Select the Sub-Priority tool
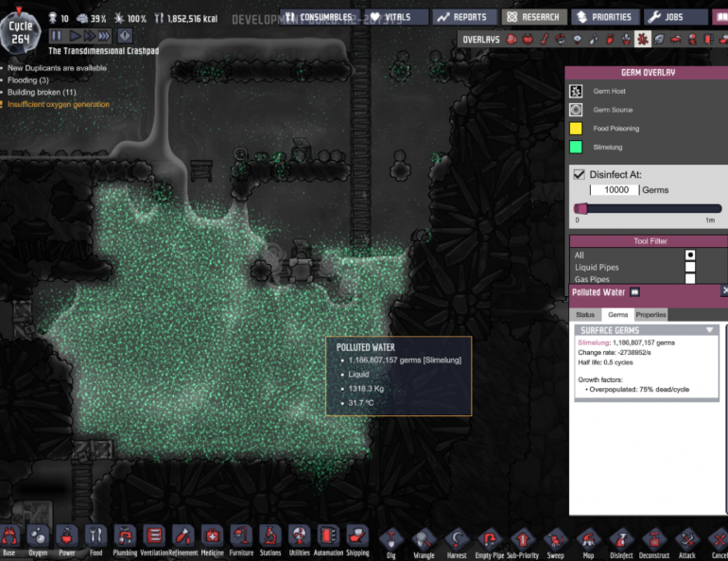 coord(523,543)
